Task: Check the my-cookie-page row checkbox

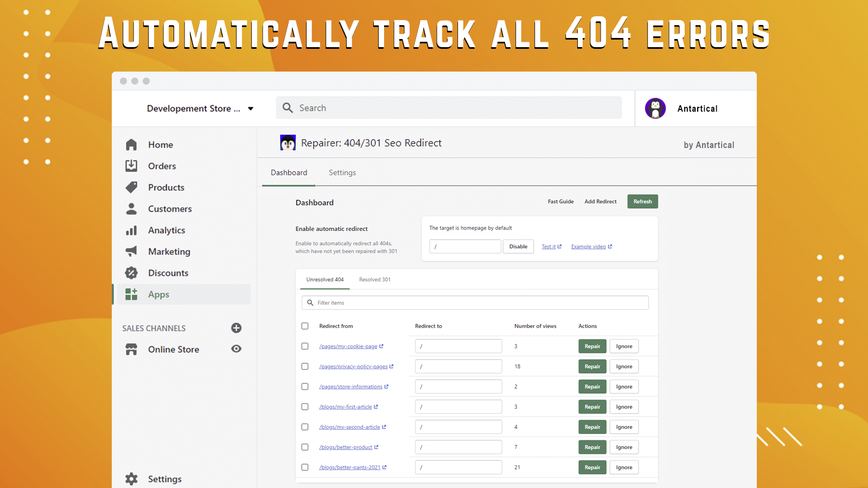Action: (305, 346)
